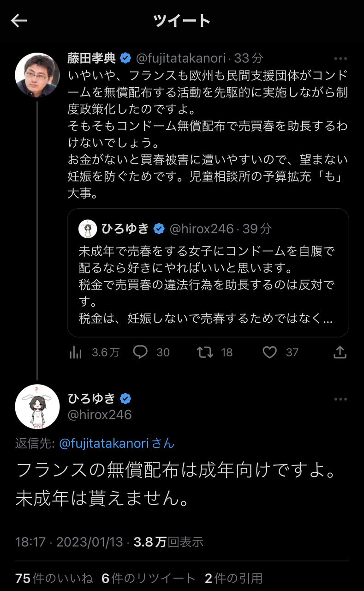View the 2 quote tweets
Viewport: 364px width, 591px height.
tap(233, 578)
